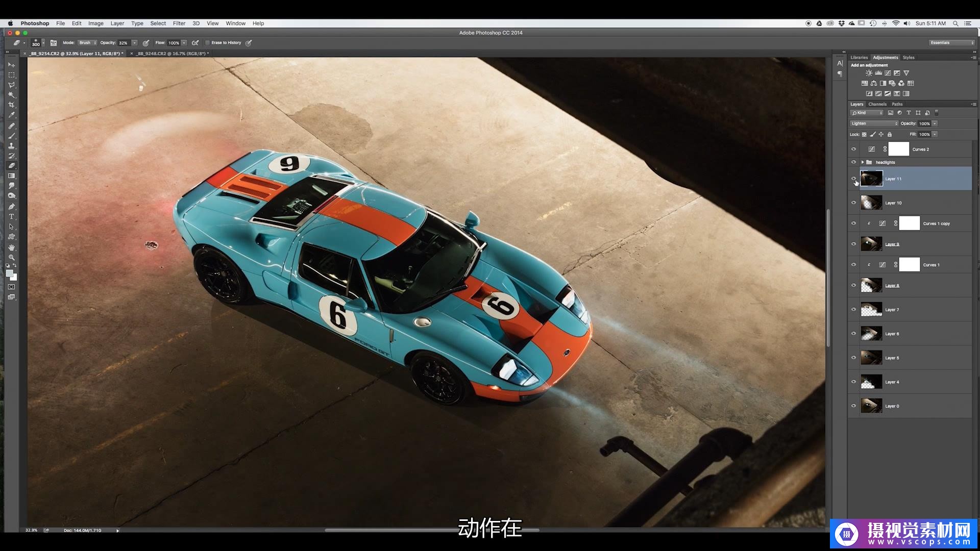
Task: Select the Gradient tool in toolbar
Action: pyautogui.click(x=11, y=176)
